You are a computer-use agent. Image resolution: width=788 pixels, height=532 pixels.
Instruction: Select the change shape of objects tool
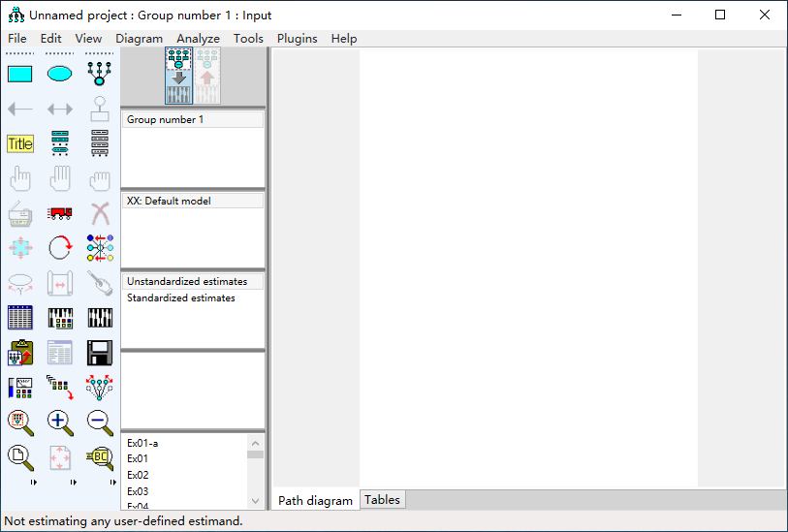tap(20, 248)
